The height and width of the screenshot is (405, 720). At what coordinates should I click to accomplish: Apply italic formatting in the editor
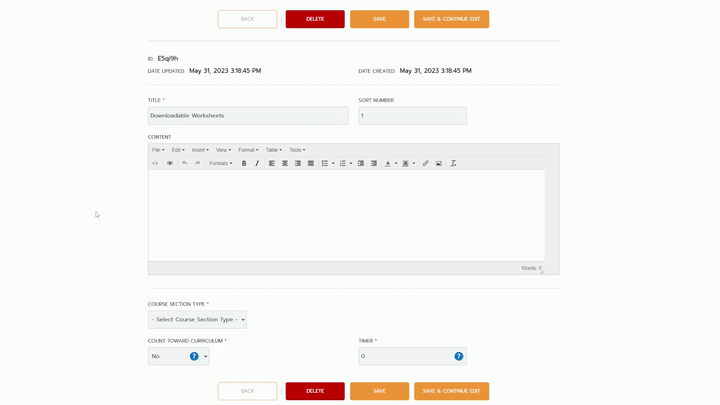pyautogui.click(x=257, y=163)
